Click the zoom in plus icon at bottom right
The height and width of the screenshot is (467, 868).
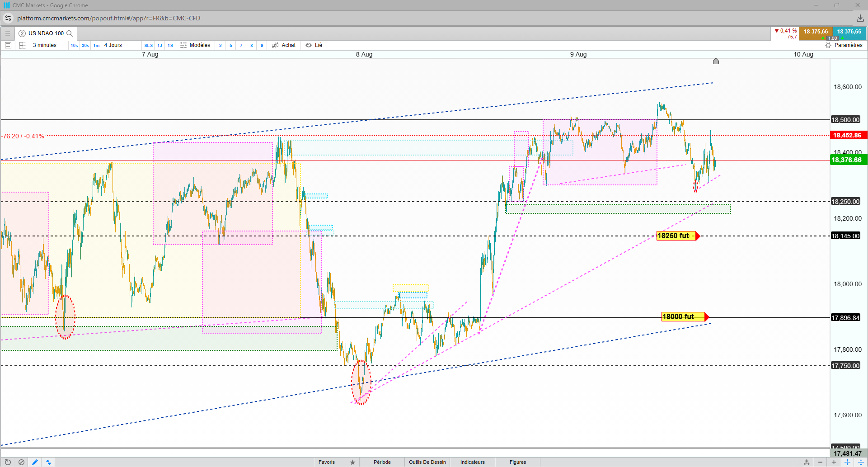coord(834,462)
